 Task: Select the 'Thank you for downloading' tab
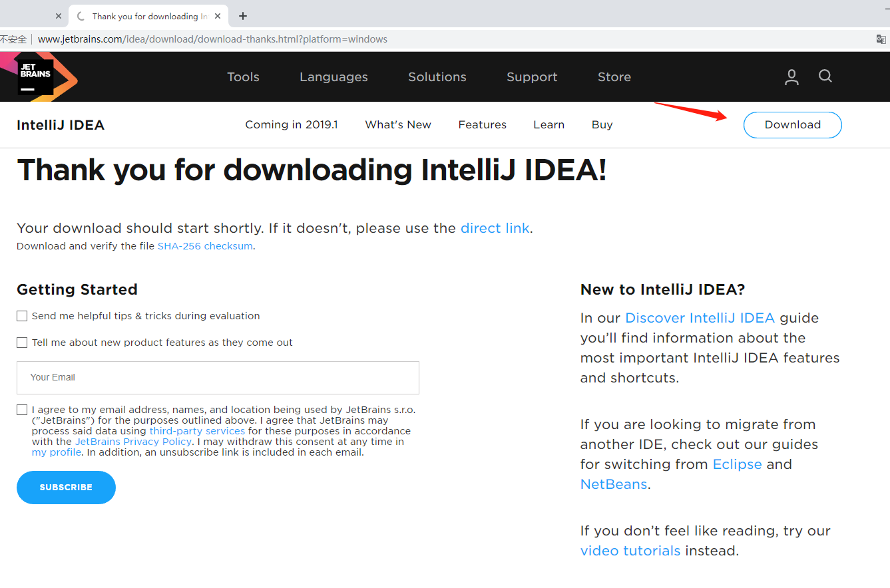[x=149, y=16]
